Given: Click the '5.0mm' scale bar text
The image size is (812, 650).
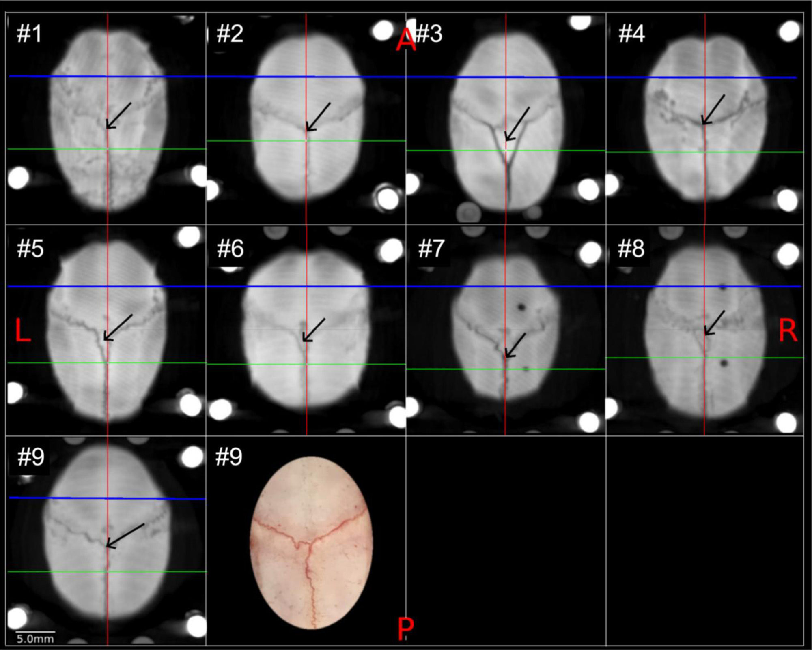Looking at the screenshot, I should click(35, 639).
